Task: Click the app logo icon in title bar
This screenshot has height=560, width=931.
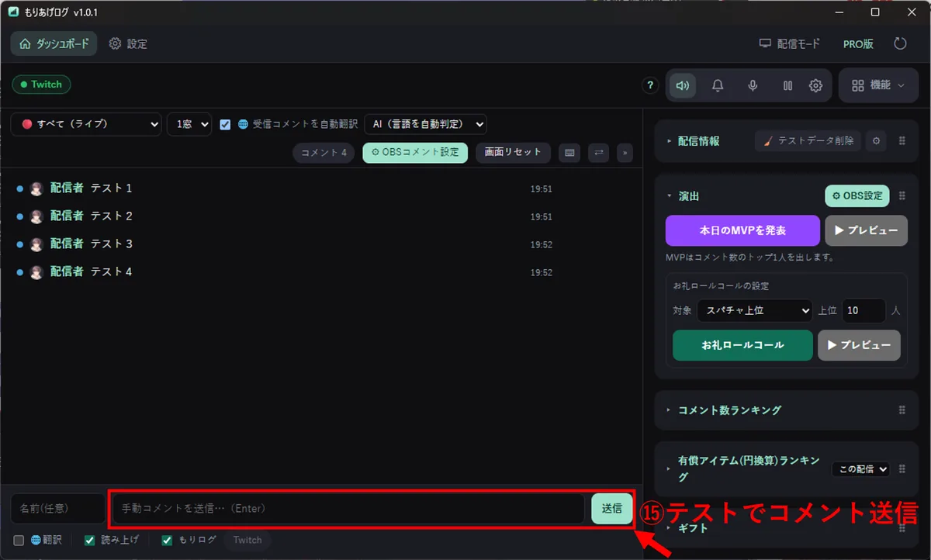Action: tap(12, 12)
